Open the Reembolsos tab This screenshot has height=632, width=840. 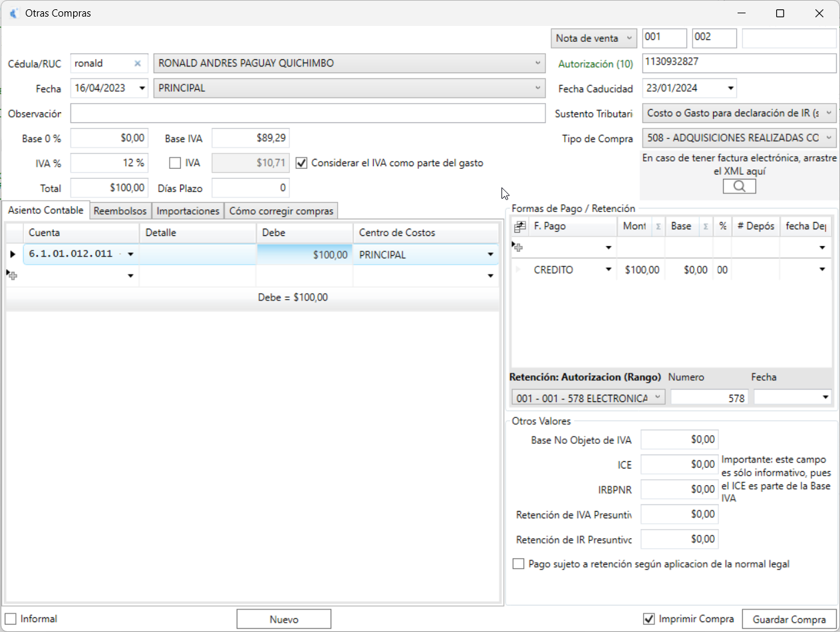tap(120, 211)
